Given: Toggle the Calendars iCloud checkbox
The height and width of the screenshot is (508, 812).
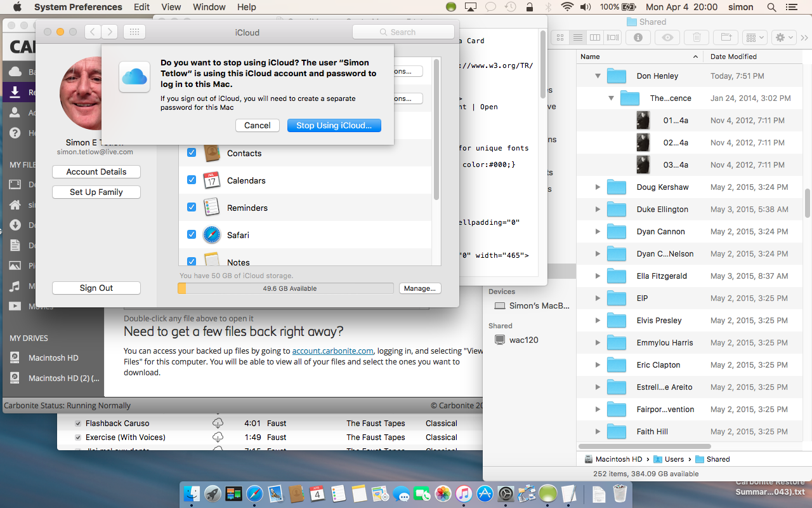Looking at the screenshot, I should (x=192, y=180).
